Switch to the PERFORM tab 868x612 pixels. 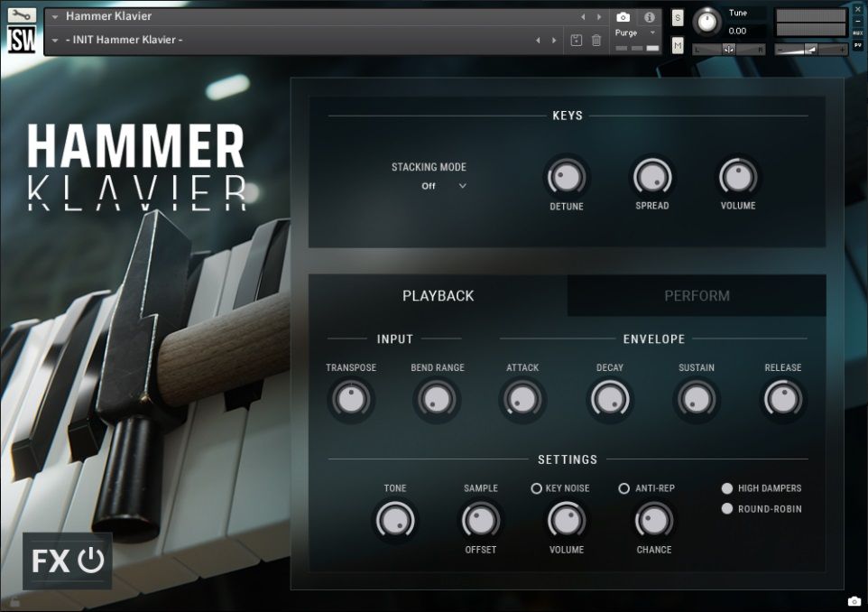coord(697,296)
